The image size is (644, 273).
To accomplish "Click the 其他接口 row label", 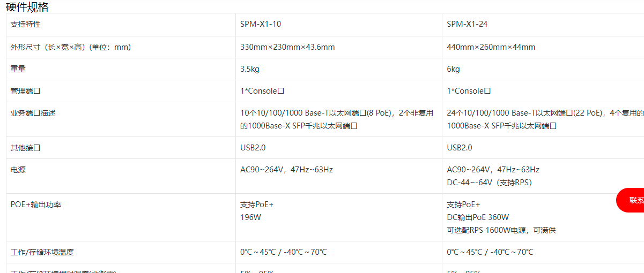I will (x=26, y=148).
